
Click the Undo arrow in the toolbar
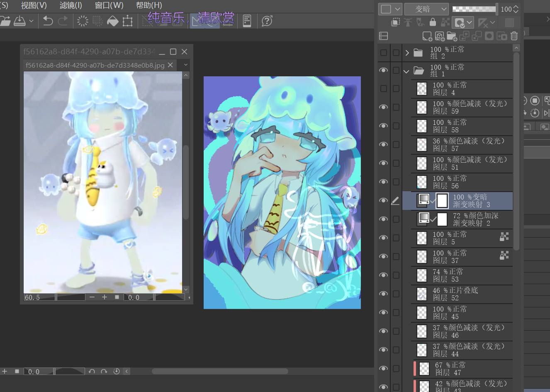(48, 21)
